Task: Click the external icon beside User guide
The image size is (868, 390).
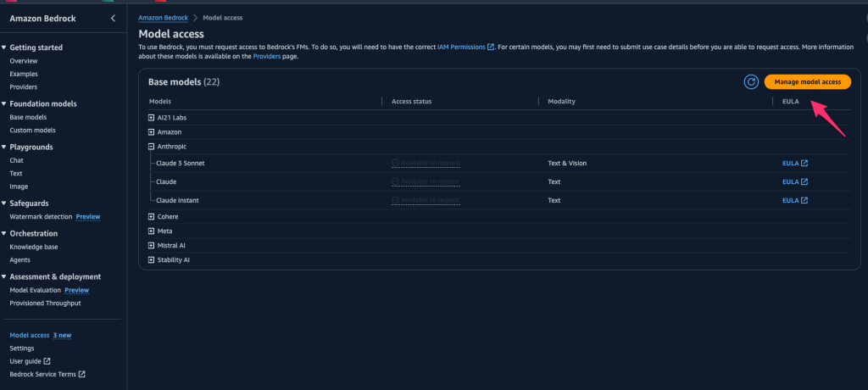Action: click(47, 361)
